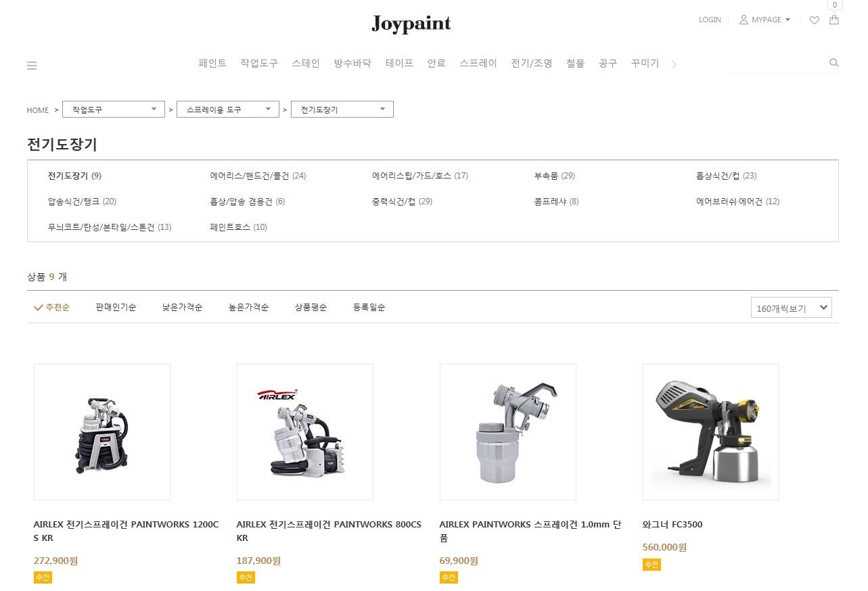The height and width of the screenshot is (591, 868).
Task: Open the 공구 menu
Action: pyautogui.click(x=608, y=63)
